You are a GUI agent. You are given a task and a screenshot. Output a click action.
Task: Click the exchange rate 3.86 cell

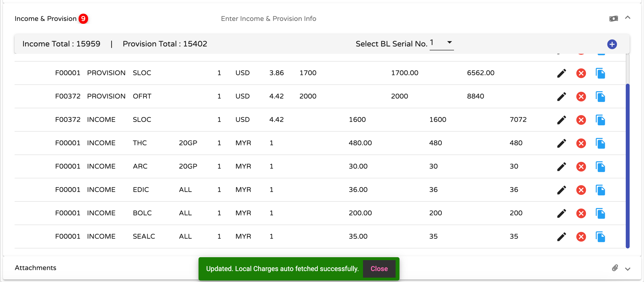click(x=276, y=73)
